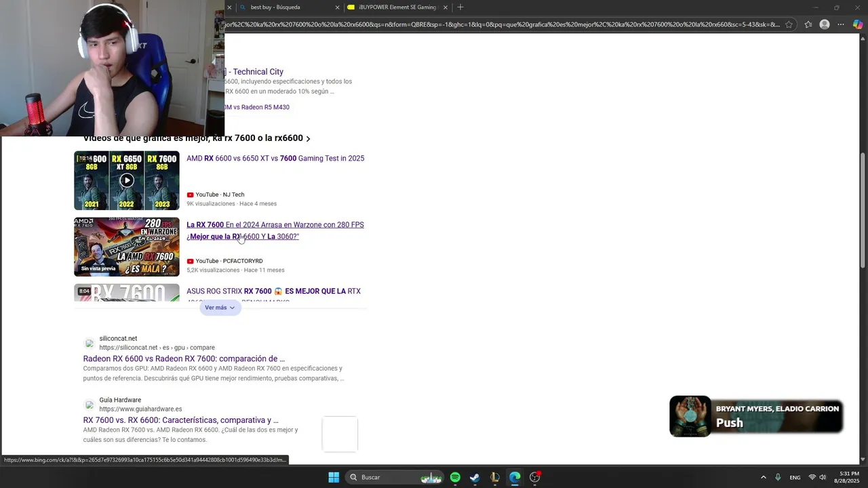
Task: Click the page vertical scrollbar
Action: [x=863, y=210]
